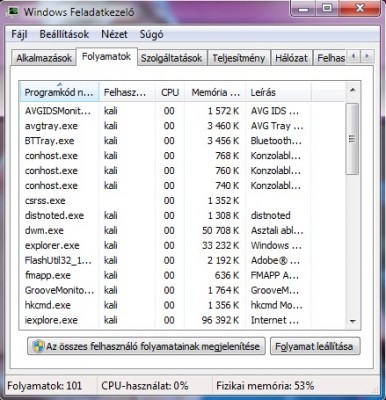Click the Folyamatok: 101 status entry
The height and width of the screenshot is (400, 386).
click(45, 386)
